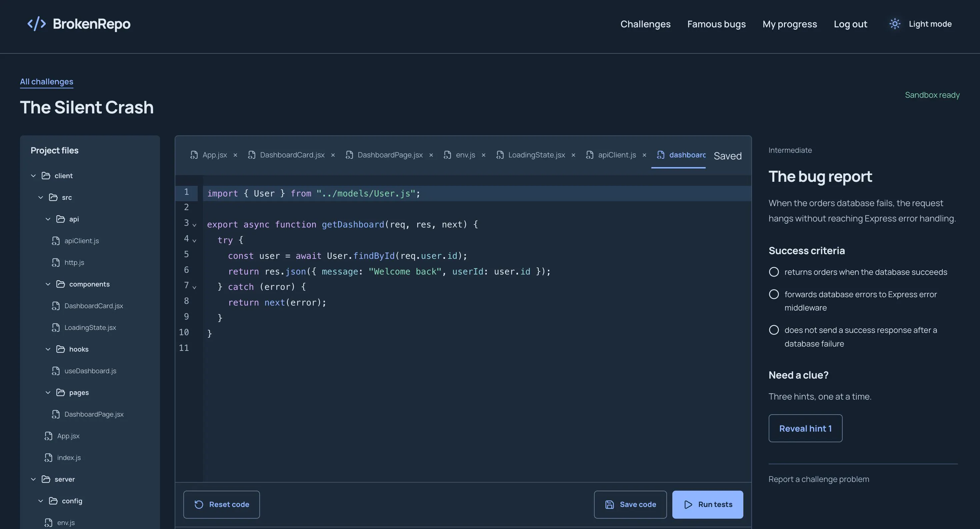The image size is (980, 529).
Task: Click the file icon beside http.js
Action: (56, 262)
